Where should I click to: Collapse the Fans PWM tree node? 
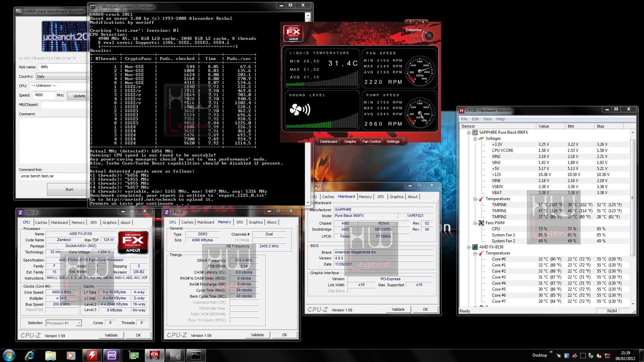[475, 223]
